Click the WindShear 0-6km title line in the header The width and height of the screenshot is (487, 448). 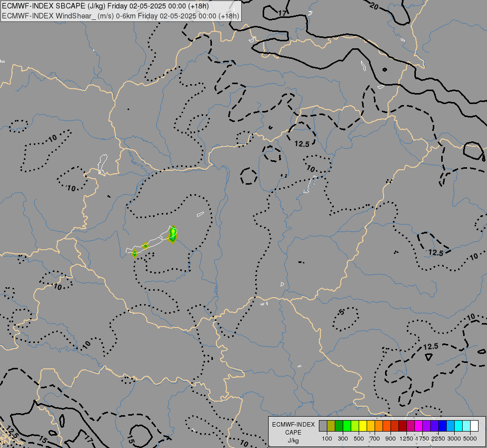click(x=120, y=16)
